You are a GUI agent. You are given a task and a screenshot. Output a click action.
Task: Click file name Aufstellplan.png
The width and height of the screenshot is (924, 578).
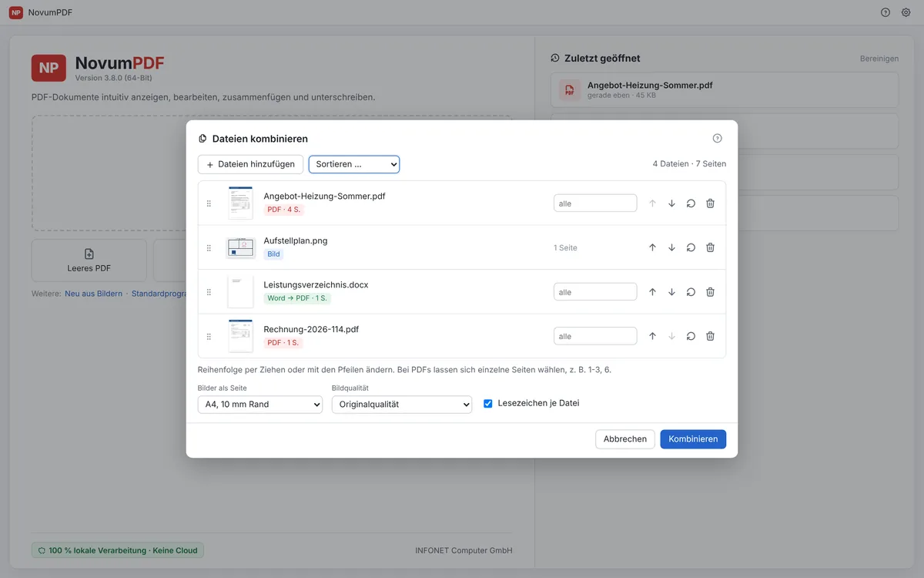coord(296,240)
